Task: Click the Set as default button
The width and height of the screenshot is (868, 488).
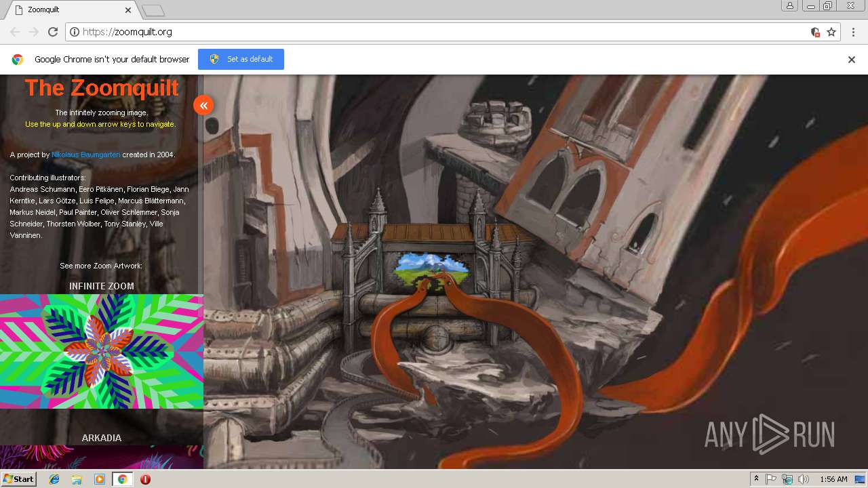Action: tap(241, 59)
